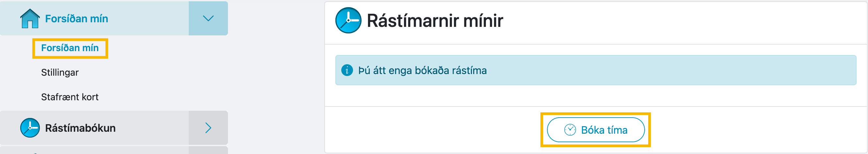
Task: Open the Forsíðan mín header menu label
Action: (x=76, y=19)
